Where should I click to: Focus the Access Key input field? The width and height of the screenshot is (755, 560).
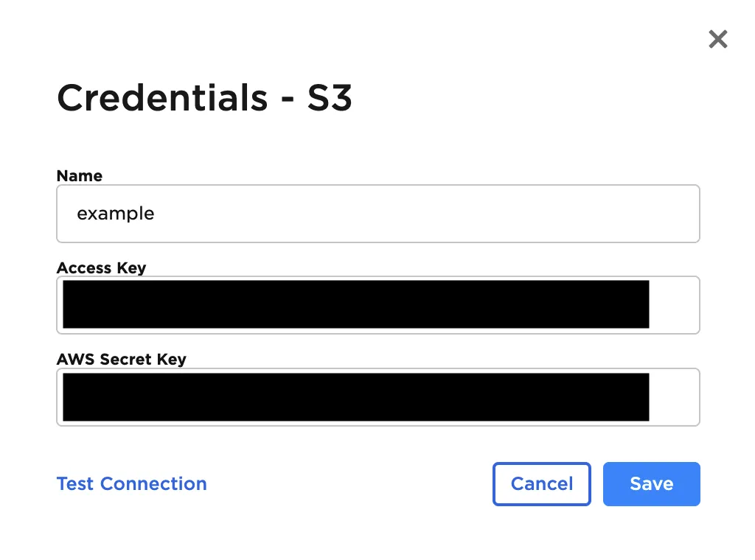click(377, 305)
